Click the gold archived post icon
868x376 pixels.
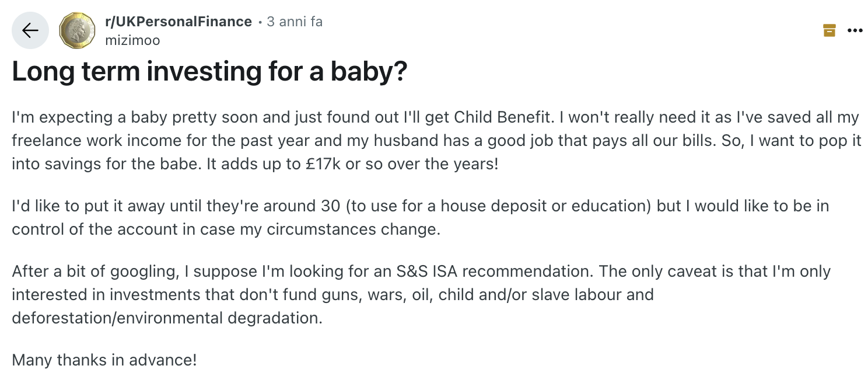pyautogui.click(x=829, y=30)
